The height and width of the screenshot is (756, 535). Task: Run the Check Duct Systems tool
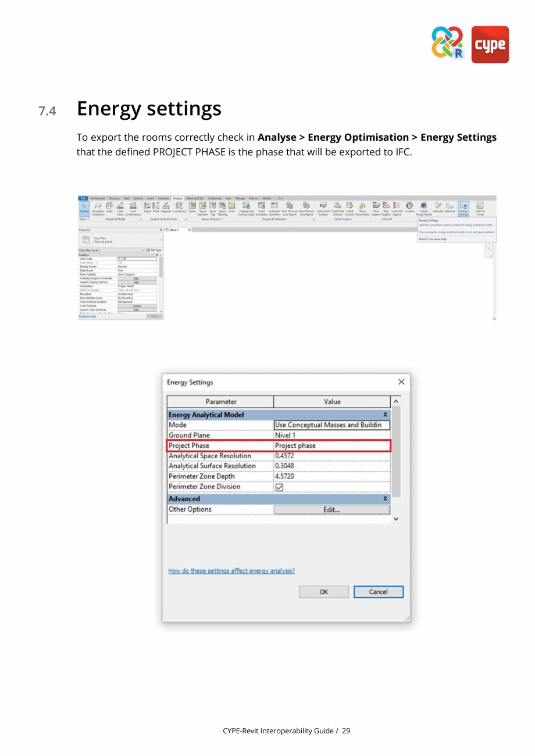coord(322,208)
